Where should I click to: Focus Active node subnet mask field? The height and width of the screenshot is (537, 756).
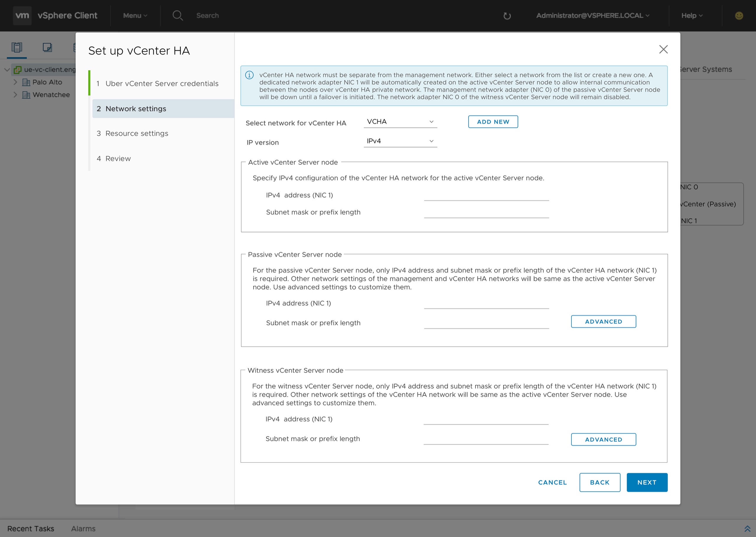[x=486, y=212]
